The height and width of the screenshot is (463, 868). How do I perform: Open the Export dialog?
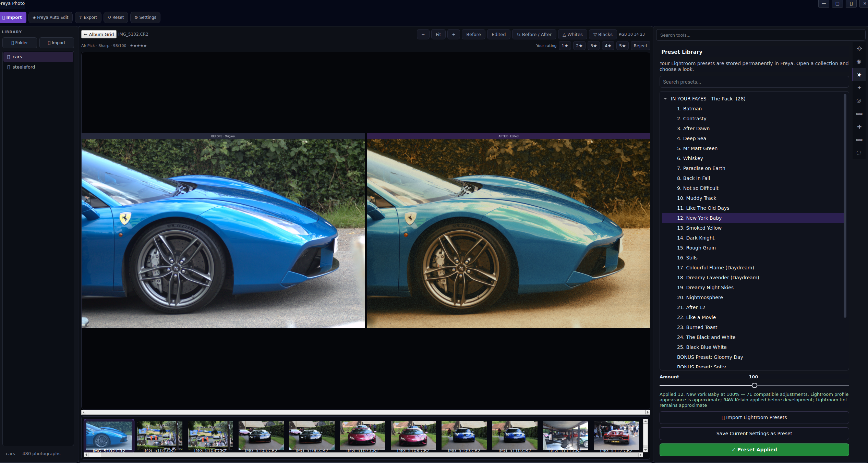[88, 17]
